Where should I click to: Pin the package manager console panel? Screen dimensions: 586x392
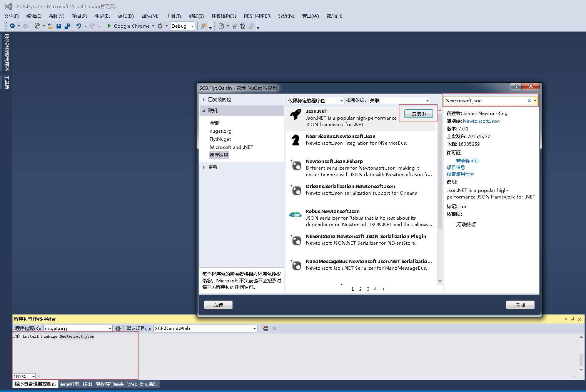[x=573, y=319]
